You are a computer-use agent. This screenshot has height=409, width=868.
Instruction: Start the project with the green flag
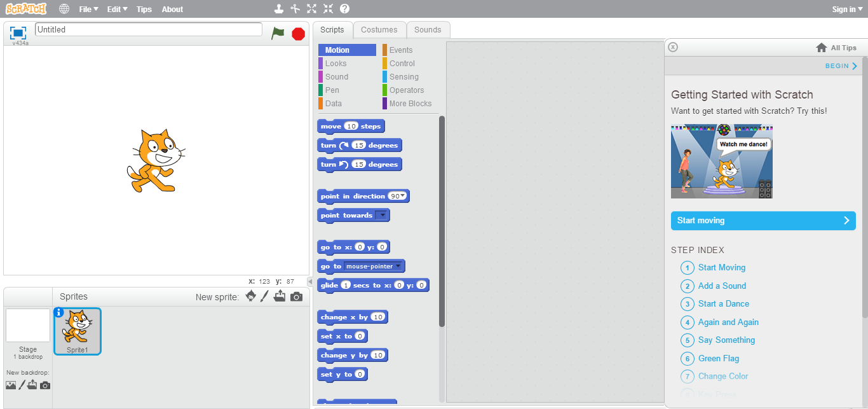pyautogui.click(x=278, y=33)
